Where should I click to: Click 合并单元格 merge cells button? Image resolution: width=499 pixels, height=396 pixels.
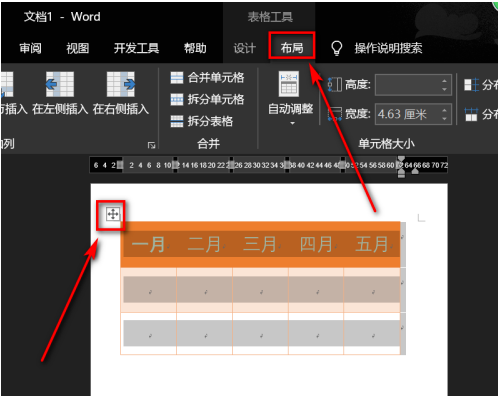pos(207,78)
